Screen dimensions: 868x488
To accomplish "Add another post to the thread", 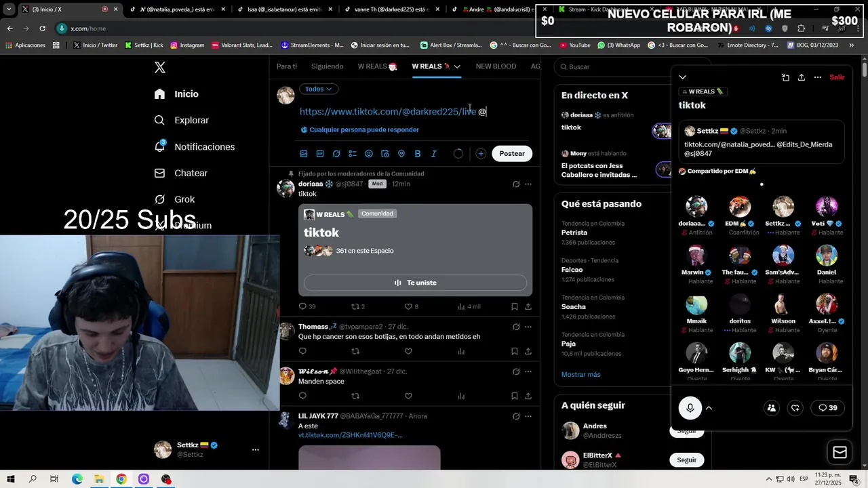I will (x=481, y=154).
